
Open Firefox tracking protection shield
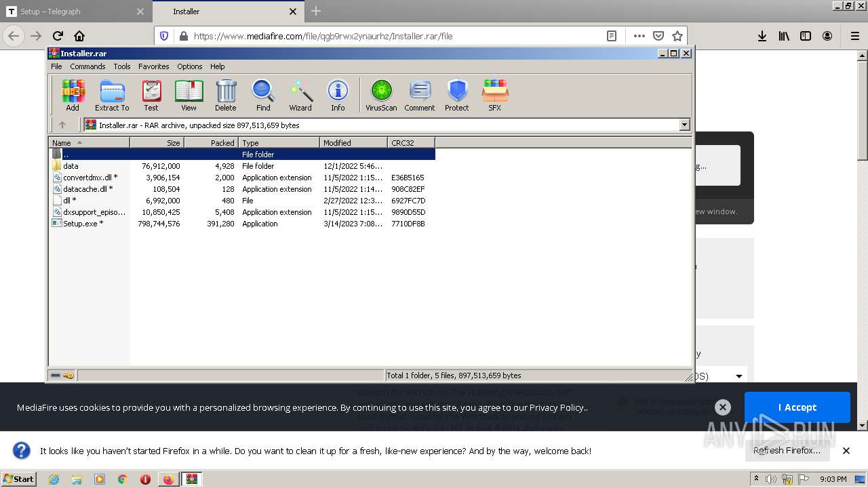(x=163, y=36)
